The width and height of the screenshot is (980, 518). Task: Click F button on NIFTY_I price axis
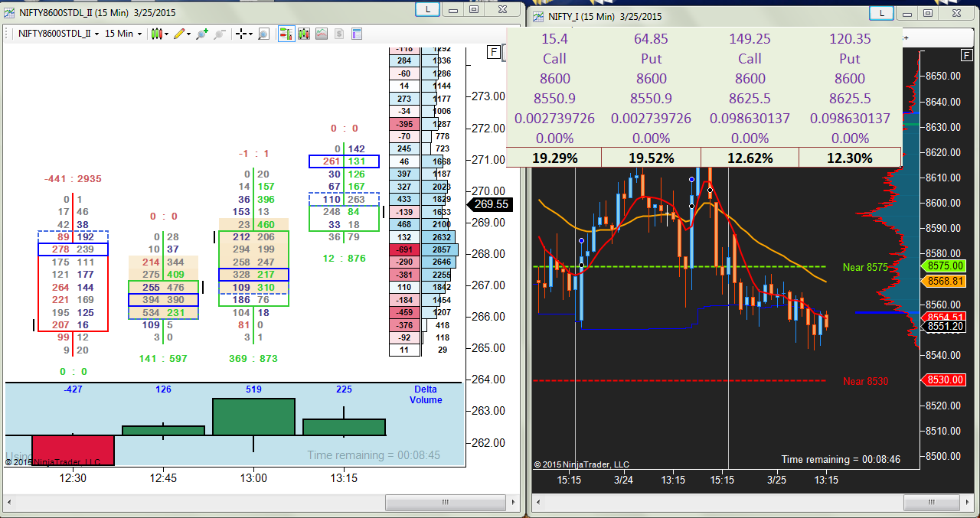967,54
